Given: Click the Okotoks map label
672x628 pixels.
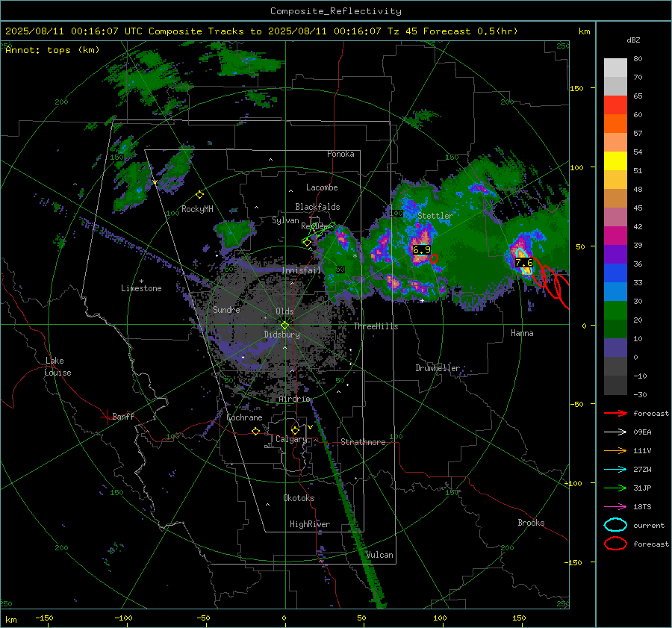Looking at the screenshot, I should point(299,498).
